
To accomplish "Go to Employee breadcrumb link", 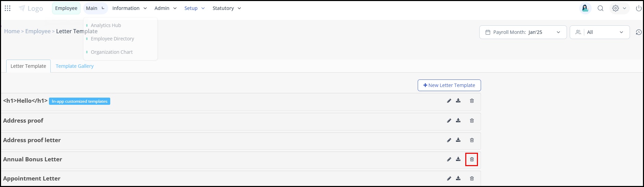I will [x=38, y=31].
